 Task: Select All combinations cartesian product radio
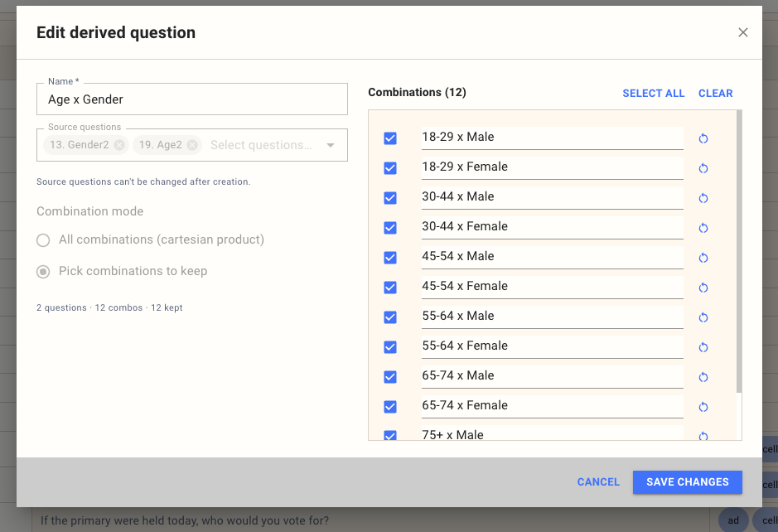click(x=43, y=240)
